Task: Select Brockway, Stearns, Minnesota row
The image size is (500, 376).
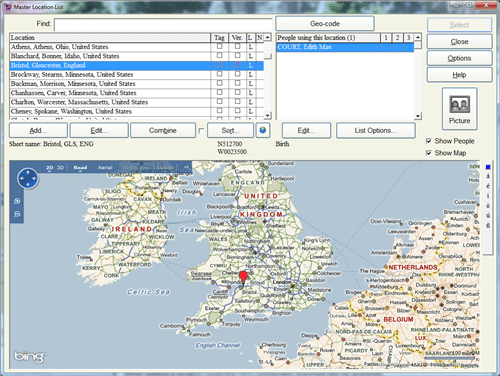Action: point(110,74)
